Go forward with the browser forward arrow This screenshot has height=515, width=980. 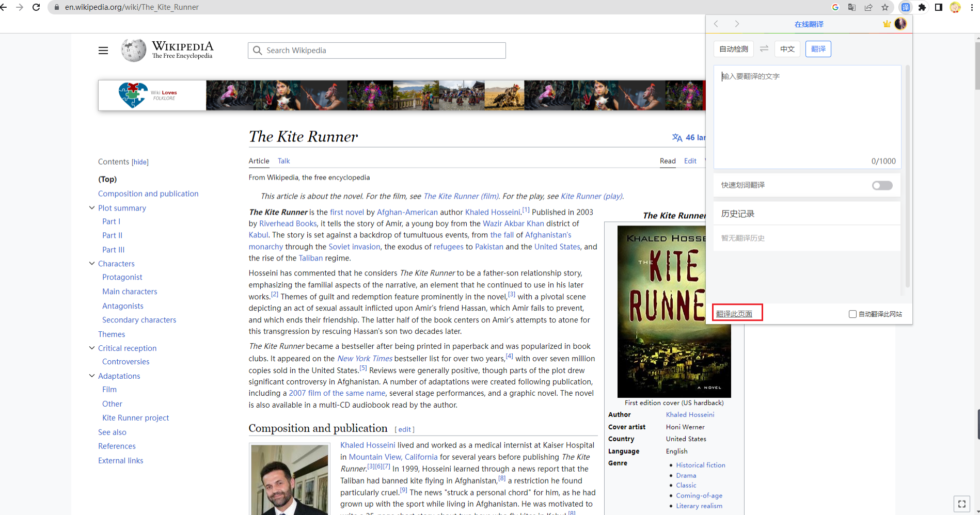[20, 7]
